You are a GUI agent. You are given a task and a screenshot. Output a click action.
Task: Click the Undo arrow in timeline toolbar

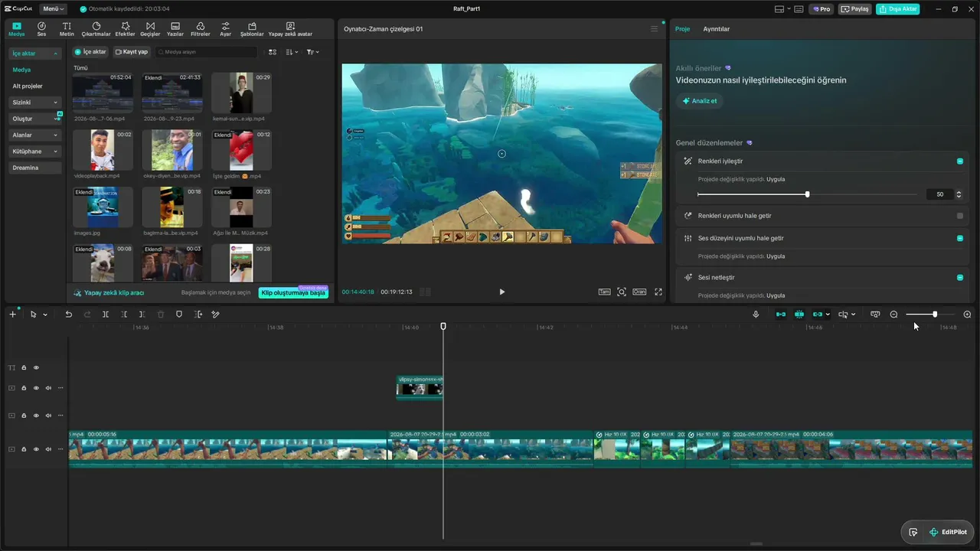click(x=68, y=315)
